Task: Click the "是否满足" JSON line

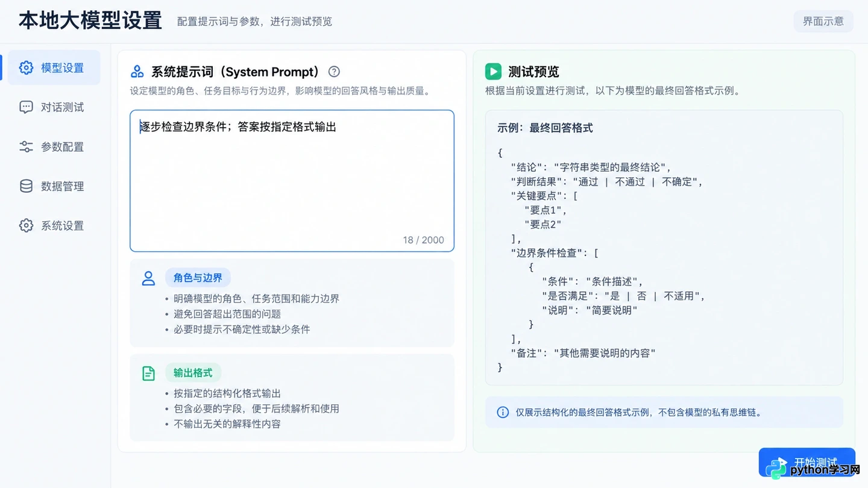Action: [x=623, y=296]
